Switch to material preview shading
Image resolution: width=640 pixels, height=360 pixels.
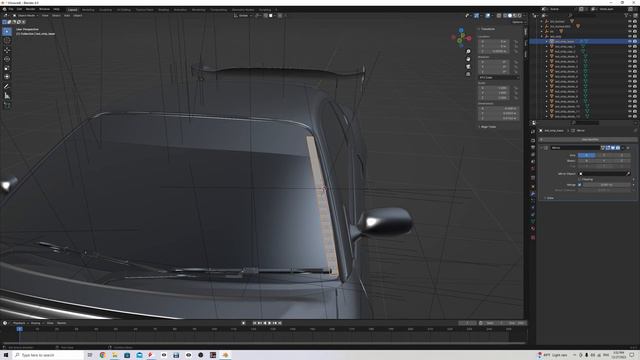tap(515, 16)
